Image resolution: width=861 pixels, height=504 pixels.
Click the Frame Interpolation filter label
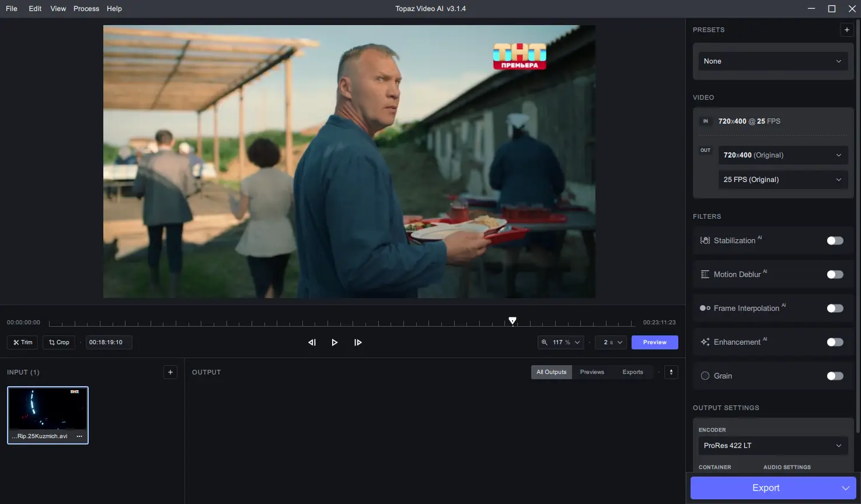(x=747, y=308)
